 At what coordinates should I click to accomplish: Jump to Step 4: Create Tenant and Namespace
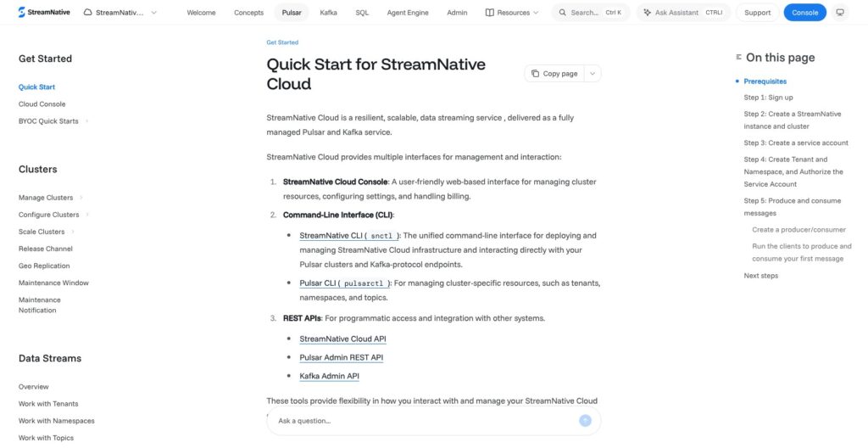pyautogui.click(x=793, y=172)
